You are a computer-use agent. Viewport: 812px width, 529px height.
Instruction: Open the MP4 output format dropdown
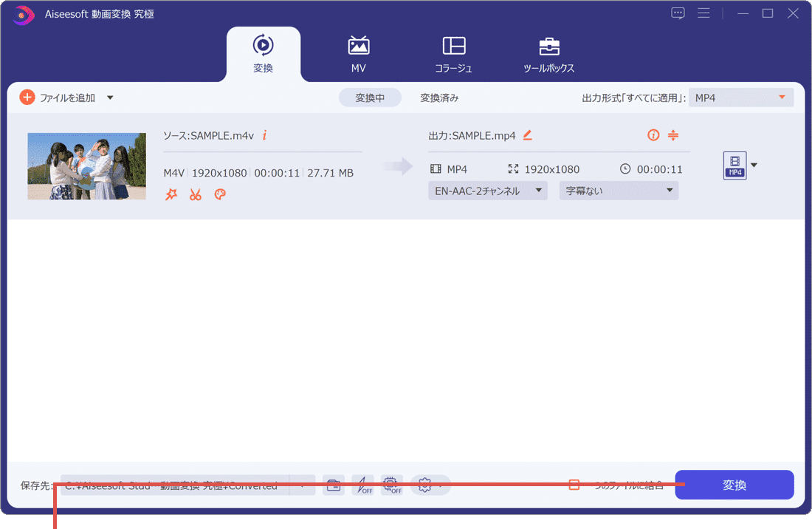point(740,98)
